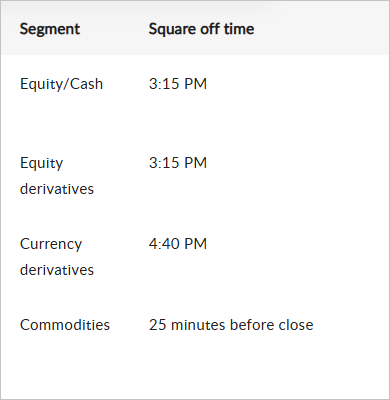
Task: Select the Equity/Cash segment cell
Action: pos(61,84)
